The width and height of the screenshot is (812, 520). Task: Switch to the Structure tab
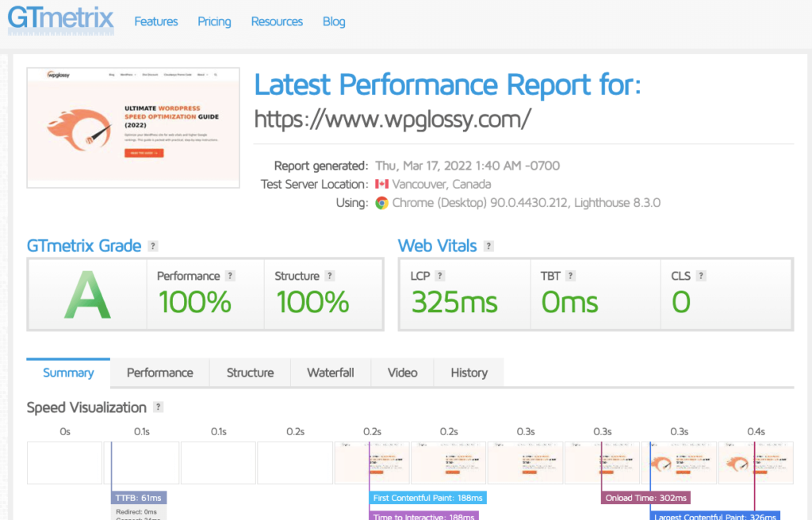[x=250, y=373]
